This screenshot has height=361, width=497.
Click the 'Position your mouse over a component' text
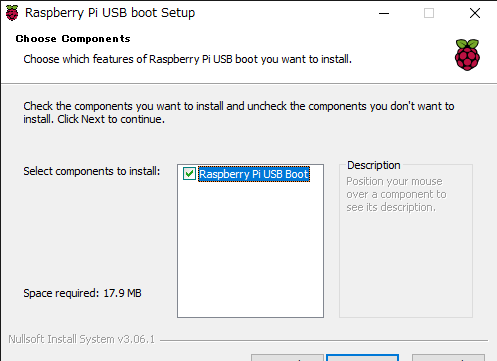pos(396,194)
